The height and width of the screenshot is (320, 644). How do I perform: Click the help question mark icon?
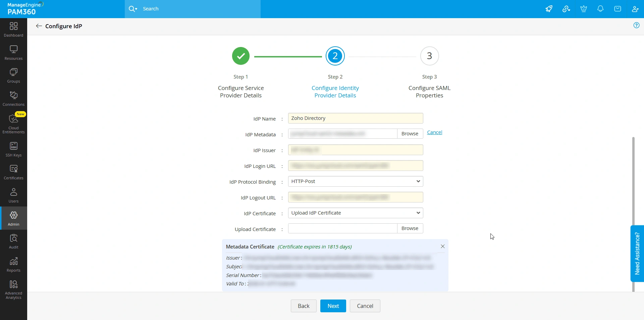[x=636, y=25]
